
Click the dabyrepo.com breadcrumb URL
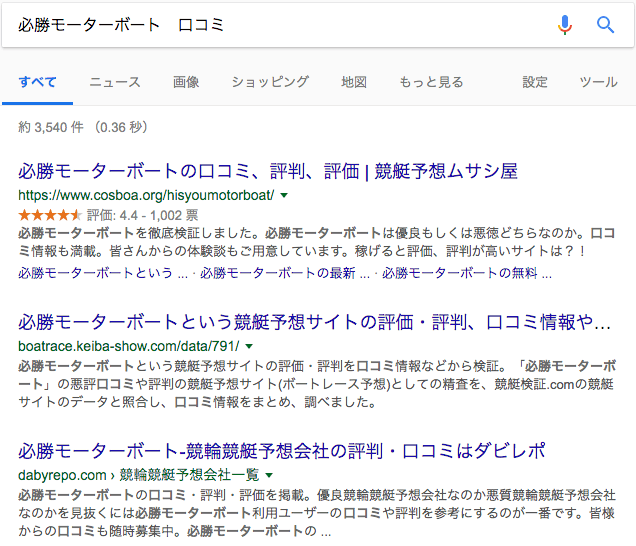(138, 475)
